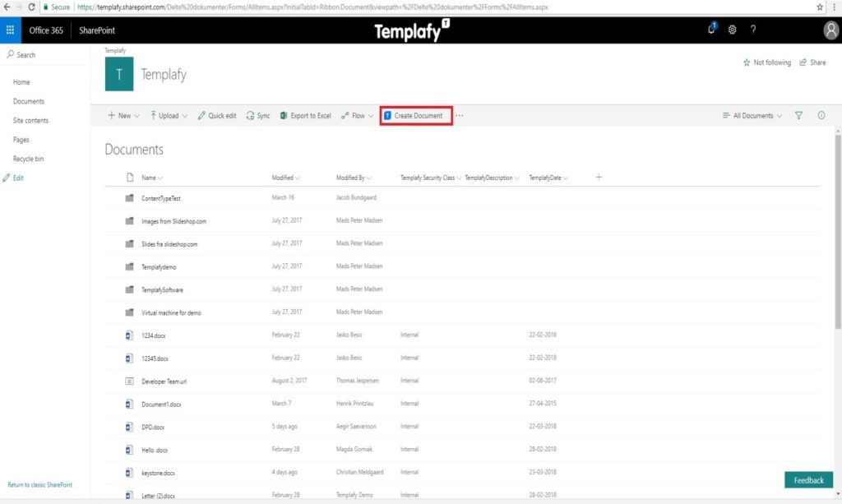Click the TemplafySoftware folder icon
Screen dimensions: 842x504
tap(129, 290)
